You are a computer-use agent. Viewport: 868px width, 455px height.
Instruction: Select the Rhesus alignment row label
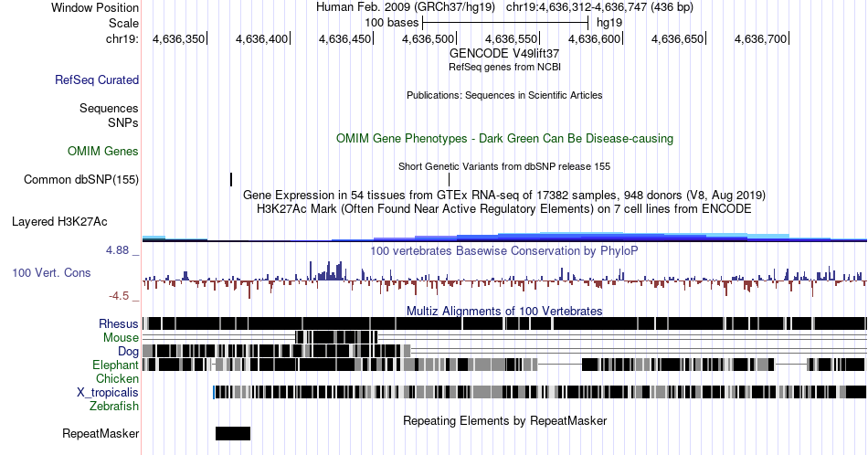(119, 323)
